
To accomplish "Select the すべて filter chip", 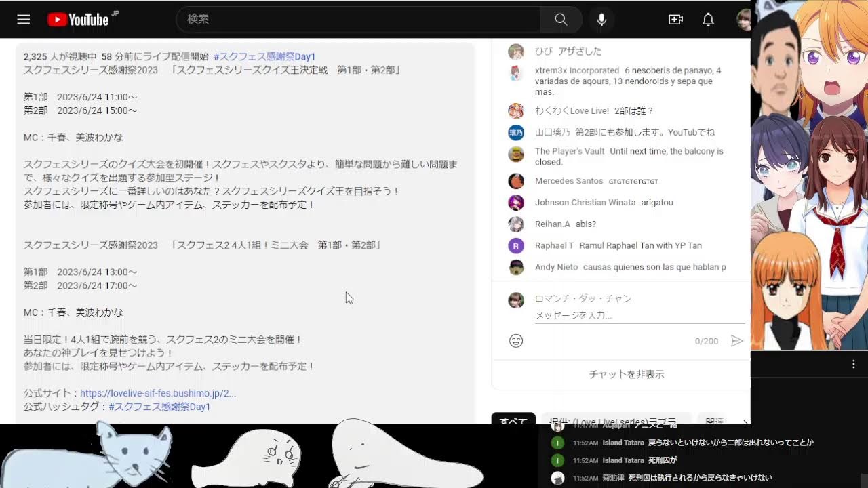I will [513, 420].
